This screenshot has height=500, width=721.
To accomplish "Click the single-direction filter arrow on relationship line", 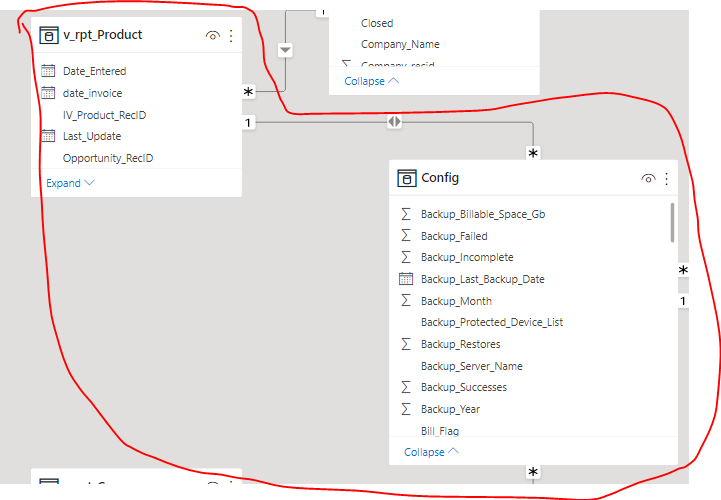I will pyautogui.click(x=285, y=50).
